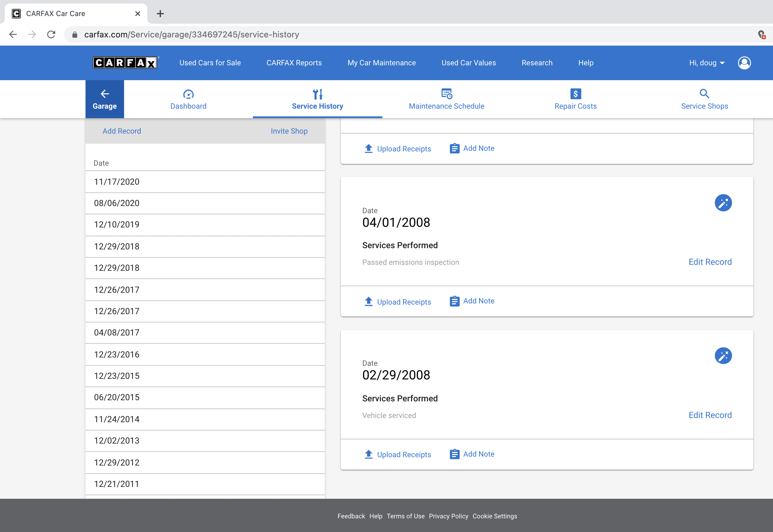Click the upload arrow icon in the 02/29/2008 card
Viewport: 773px width, 532px height.
(368, 454)
